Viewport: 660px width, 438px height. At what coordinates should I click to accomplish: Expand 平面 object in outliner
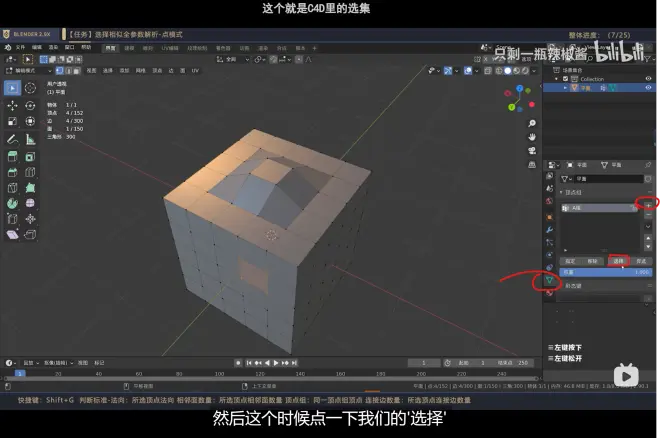(565, 88)
